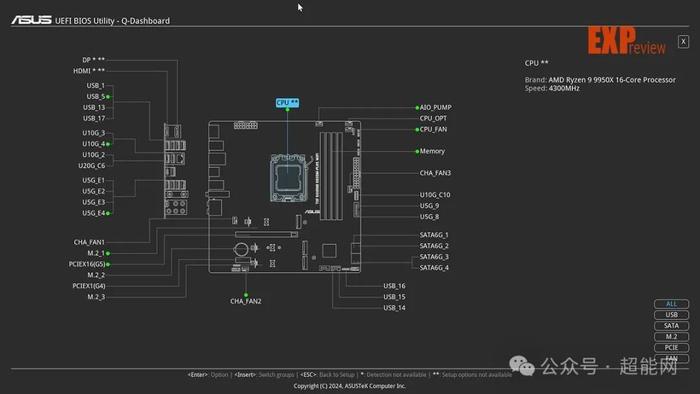Filter diagram by M.2 group
The height and width of the screenshot is (394, 700).
(671, 336)
